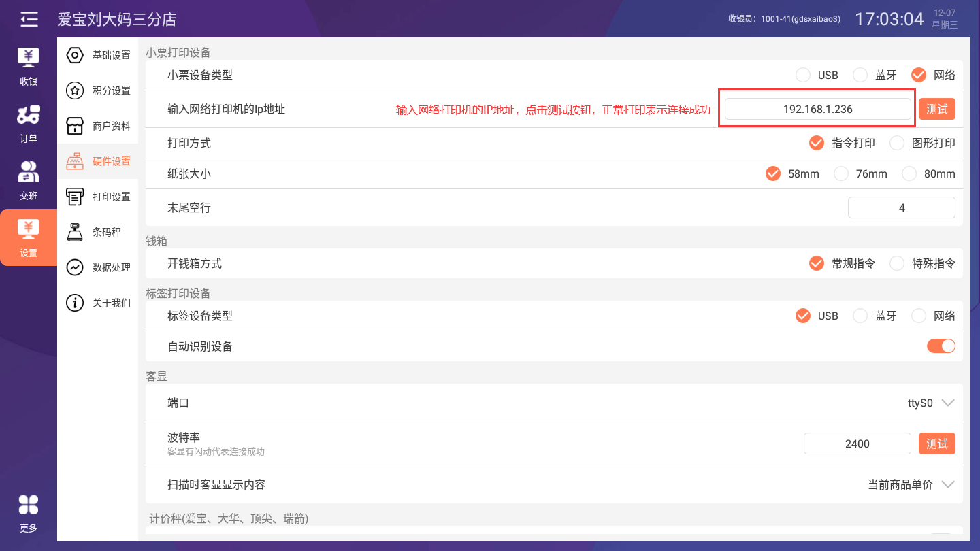Collapse the sidebar with the hamburger menu icon

(29, 19)
